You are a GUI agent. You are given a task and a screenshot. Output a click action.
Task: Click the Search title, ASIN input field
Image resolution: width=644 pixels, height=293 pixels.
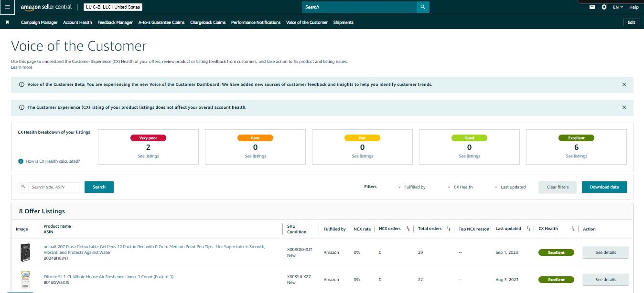coord(54,187)
